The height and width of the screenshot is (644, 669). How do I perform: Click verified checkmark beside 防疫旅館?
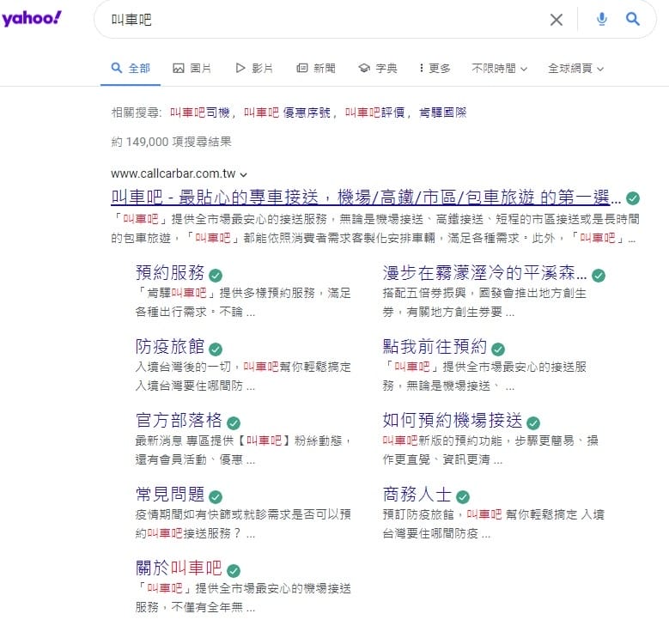[x=216, y=349]
